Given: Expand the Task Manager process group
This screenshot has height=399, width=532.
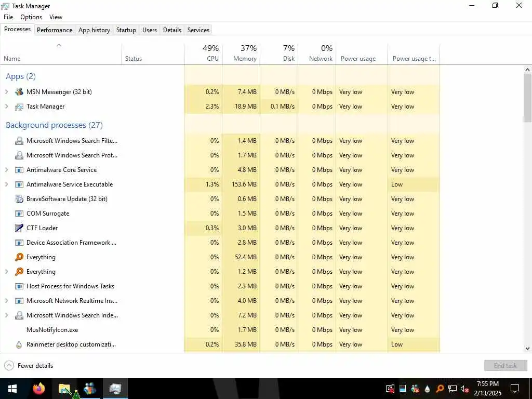Looking at the screenshot, I should [x=6, y=107].
